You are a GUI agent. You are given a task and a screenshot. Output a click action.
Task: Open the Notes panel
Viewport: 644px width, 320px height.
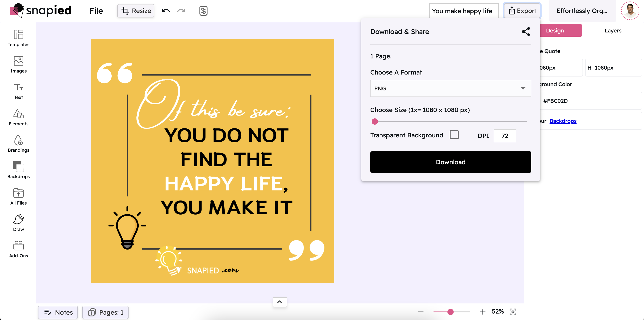click(58, 312)
